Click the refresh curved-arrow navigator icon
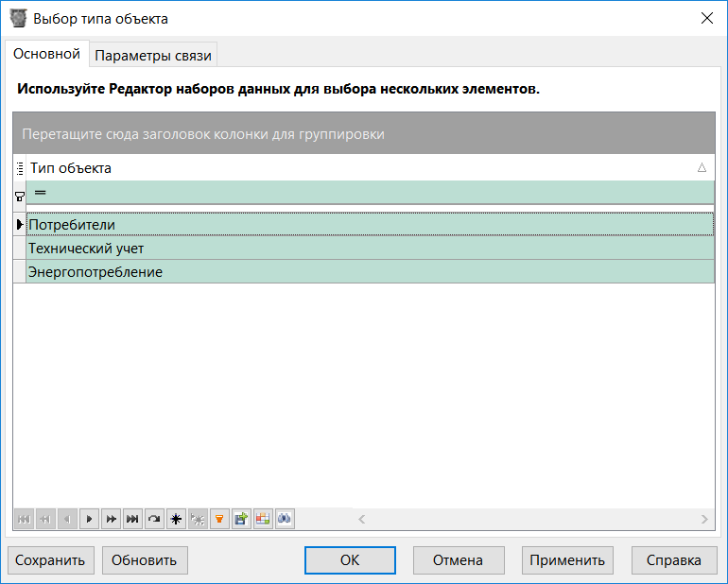Viewport: 728px width, 584px height. point(155,519)
